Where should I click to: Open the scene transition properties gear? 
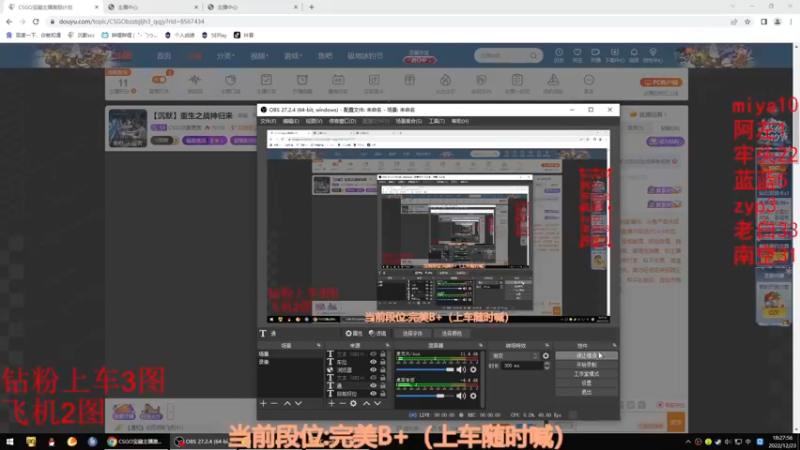[546, 356]
